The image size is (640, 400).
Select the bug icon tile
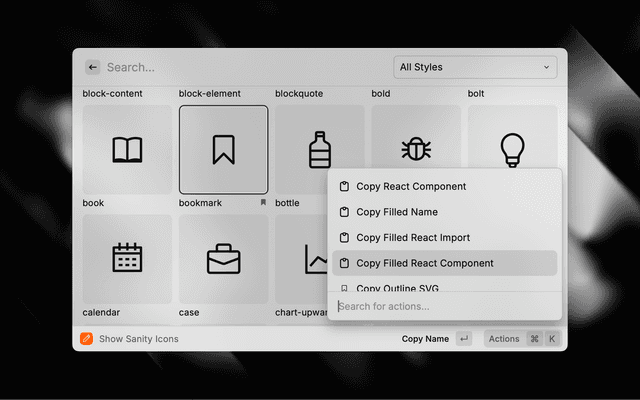416,137
